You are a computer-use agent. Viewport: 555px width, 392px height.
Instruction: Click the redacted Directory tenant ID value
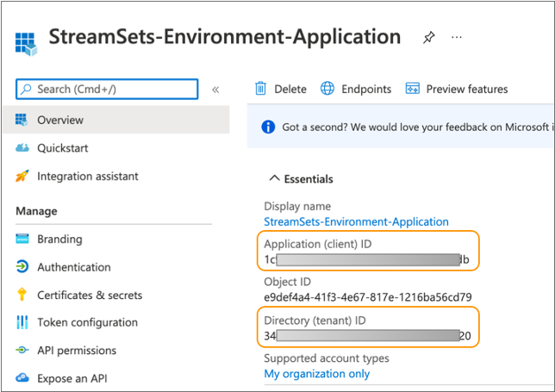pos(367,335)
